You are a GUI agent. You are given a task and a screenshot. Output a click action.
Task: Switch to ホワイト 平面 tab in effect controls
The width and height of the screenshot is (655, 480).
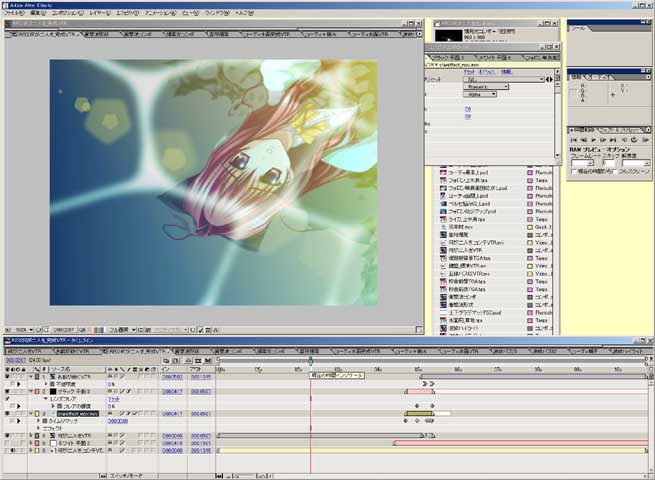pyautogui.click(x=494, y=58)
